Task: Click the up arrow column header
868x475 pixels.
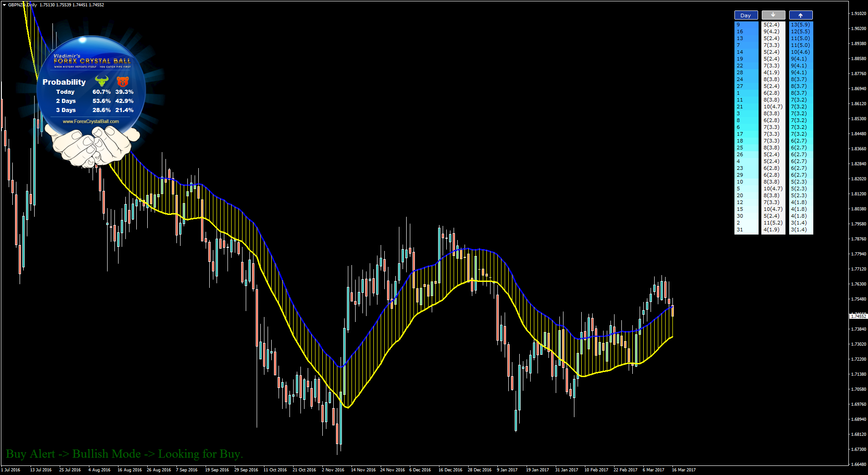Action: (801, 15)
